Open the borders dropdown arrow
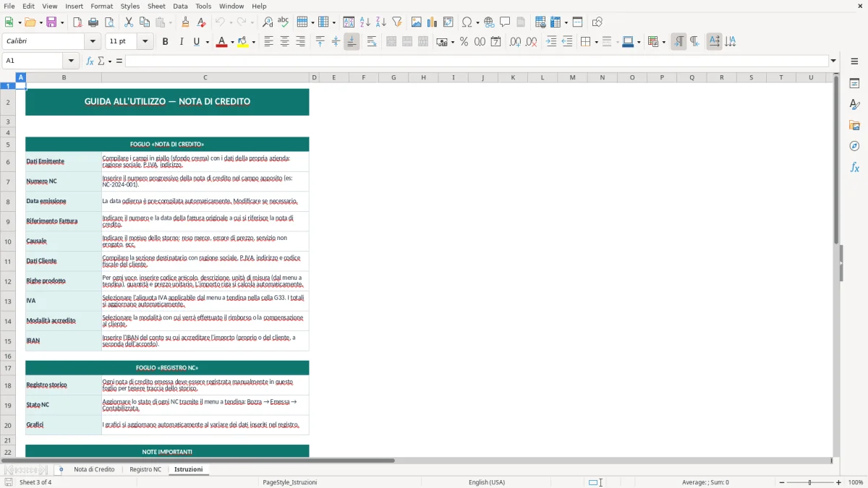 point(595,42)
